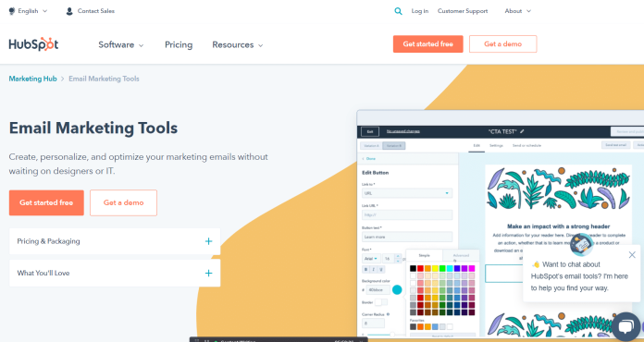Pick the yellow top-row swatch

point(435,269)
